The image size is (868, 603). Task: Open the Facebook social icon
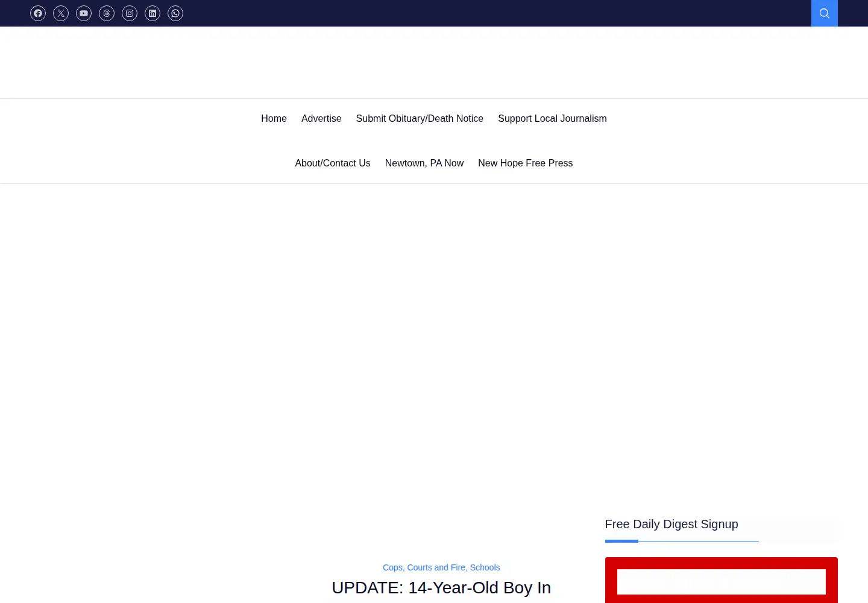click(x=38, y=13)
